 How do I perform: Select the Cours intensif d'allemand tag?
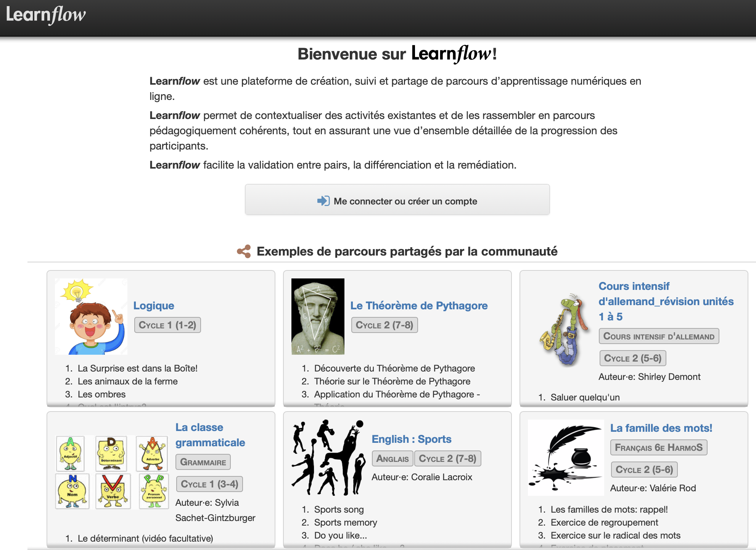click(659, 336)
